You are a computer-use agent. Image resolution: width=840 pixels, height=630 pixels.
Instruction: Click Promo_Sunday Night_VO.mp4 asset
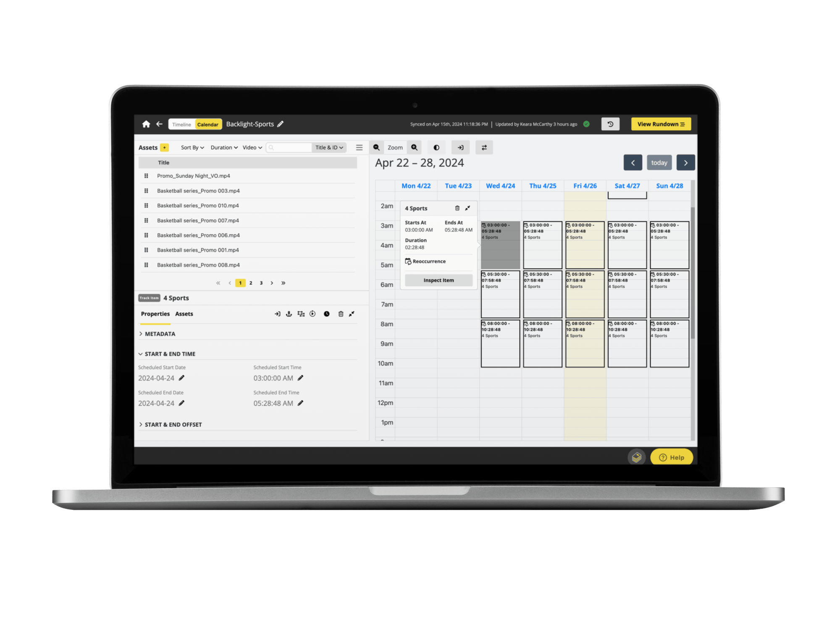point(194,176)
